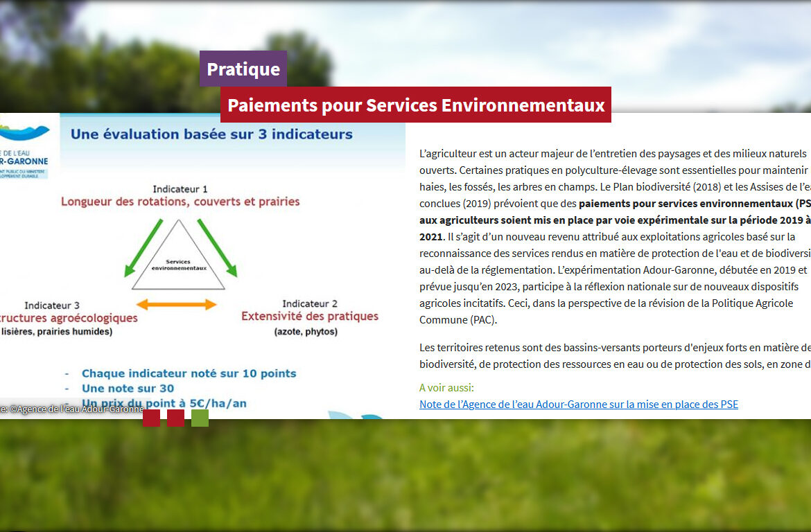The image size is (811, 532).
Task: Click the purple Pratique heading tag
Action: point(243,69)
